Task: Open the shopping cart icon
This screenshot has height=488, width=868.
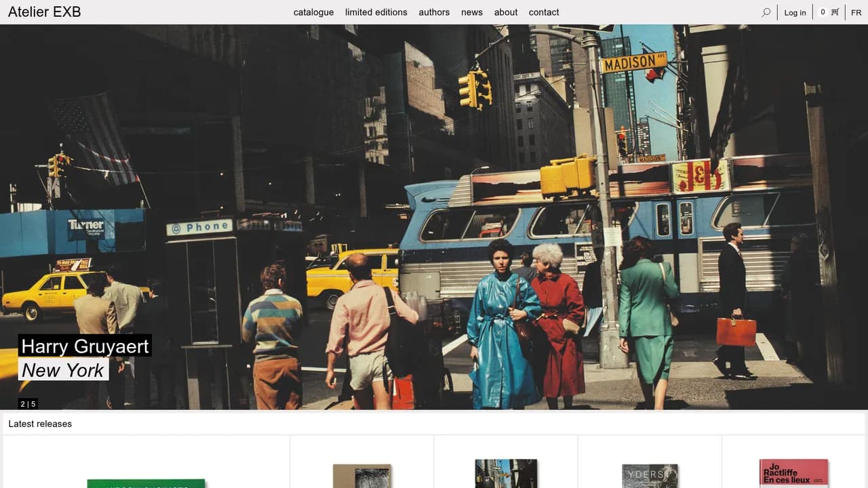Action: (x=835, y=12)
